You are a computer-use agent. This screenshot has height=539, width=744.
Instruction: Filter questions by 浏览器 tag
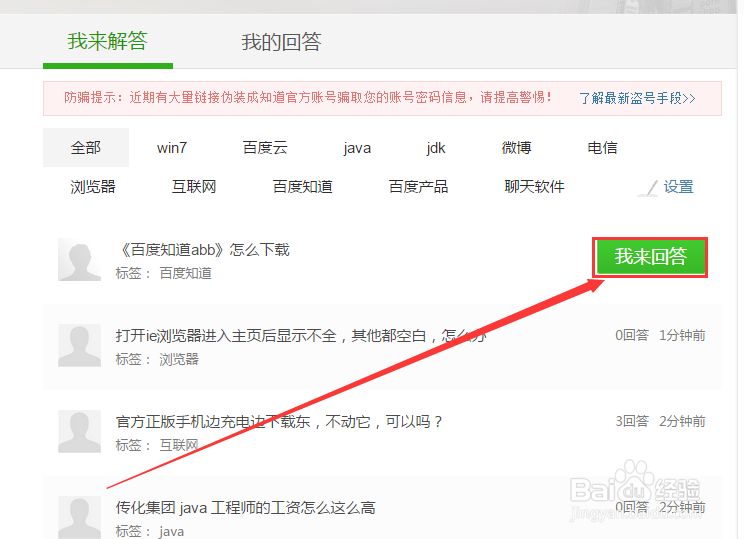93,186
